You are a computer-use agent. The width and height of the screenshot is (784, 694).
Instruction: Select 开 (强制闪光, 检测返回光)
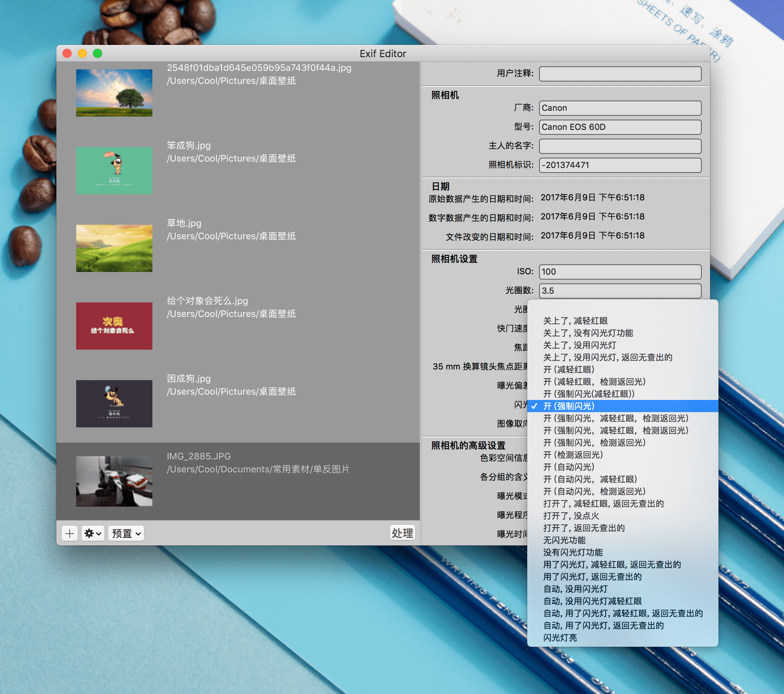coord(622,443)
